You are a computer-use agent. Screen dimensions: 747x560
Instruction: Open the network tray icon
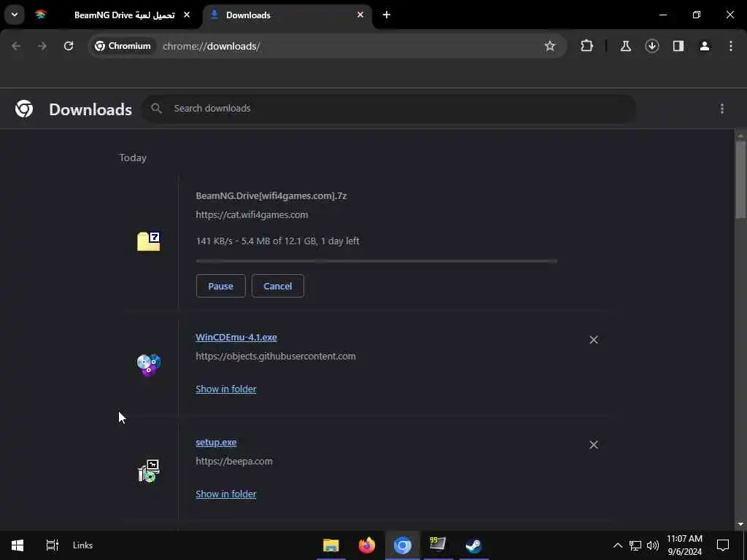(x=635, y=545)
